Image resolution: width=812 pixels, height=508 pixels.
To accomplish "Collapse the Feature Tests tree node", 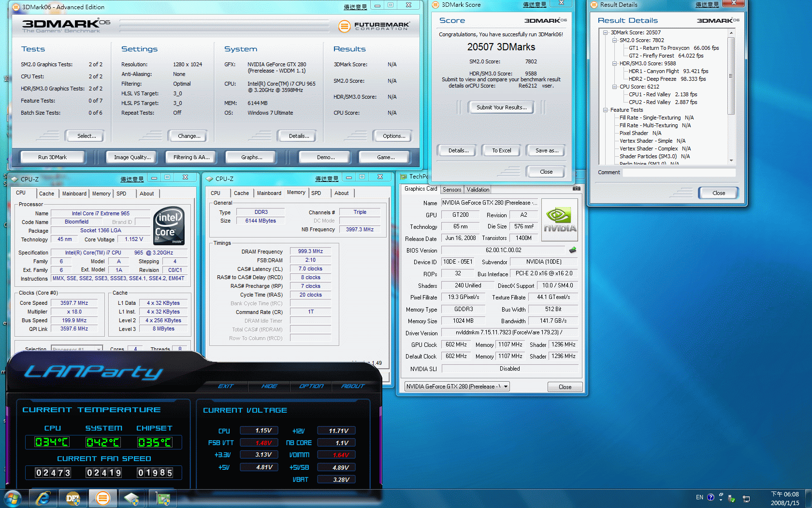I will pos(605,110).
